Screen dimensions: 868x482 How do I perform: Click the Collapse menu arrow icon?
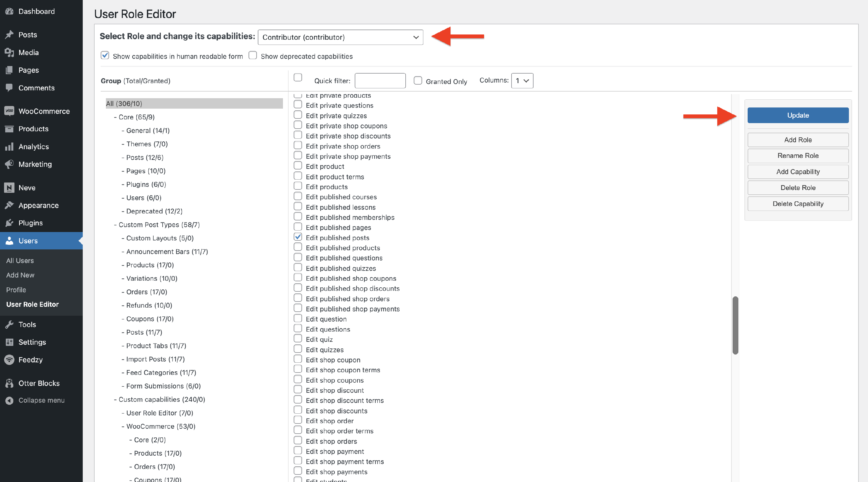coord(10,400)
